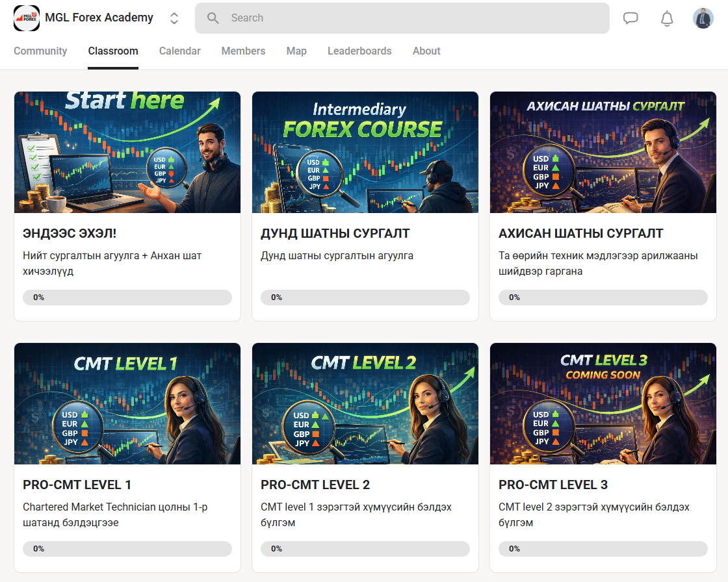
Task: Open the About tab
Action: (426, 51)
